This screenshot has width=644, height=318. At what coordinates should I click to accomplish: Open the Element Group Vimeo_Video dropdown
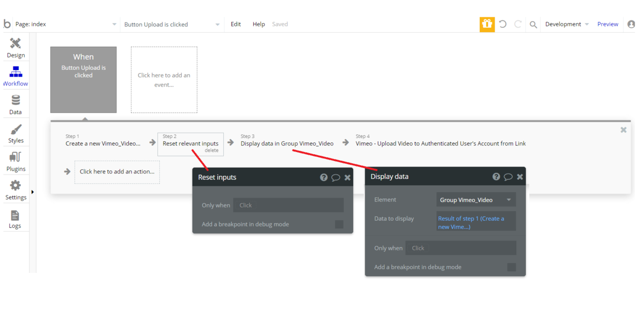click(x=476, y=200)
